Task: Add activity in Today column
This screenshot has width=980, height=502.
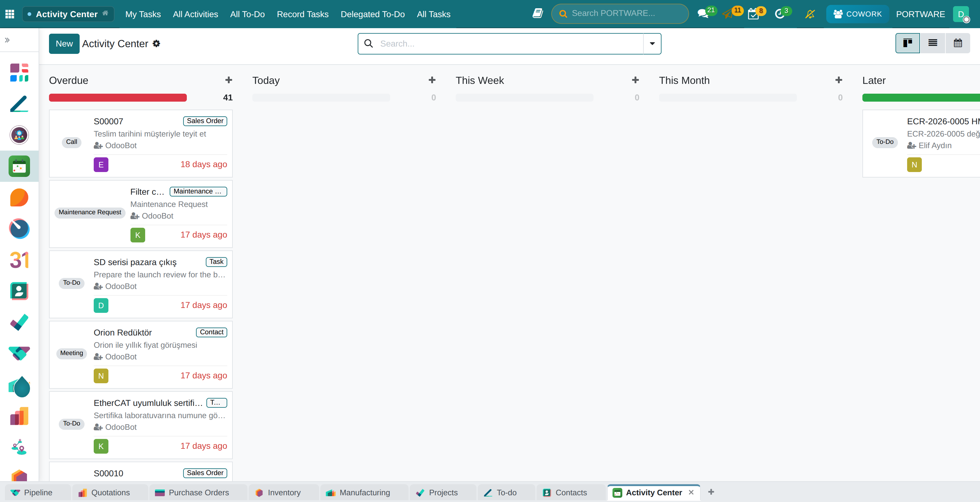Action: click(432, 80)
